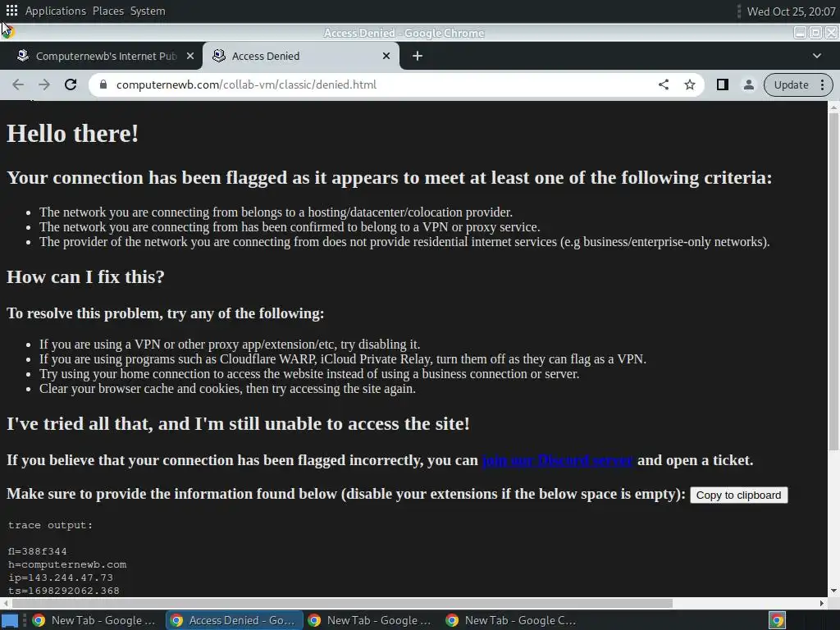Open the System menu

pos(148,11)
